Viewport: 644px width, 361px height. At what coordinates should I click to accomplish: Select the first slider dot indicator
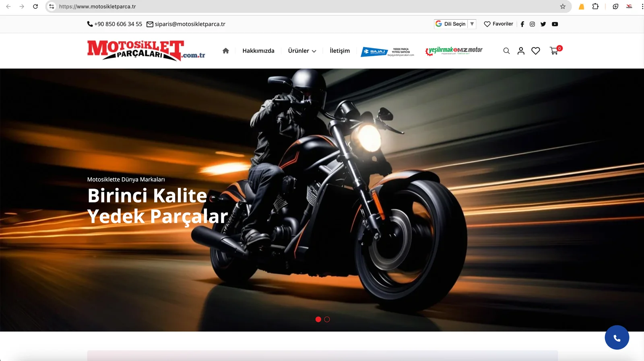click(318, 319)
